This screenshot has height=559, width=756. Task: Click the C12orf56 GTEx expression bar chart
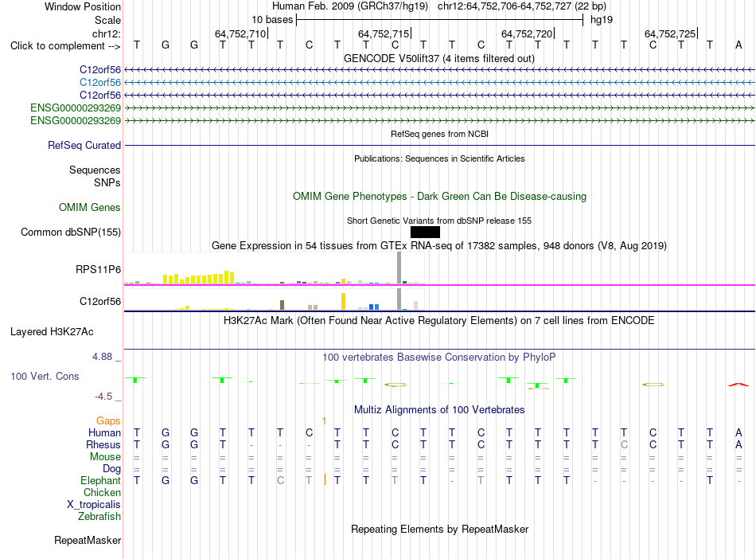pos(275,299)
